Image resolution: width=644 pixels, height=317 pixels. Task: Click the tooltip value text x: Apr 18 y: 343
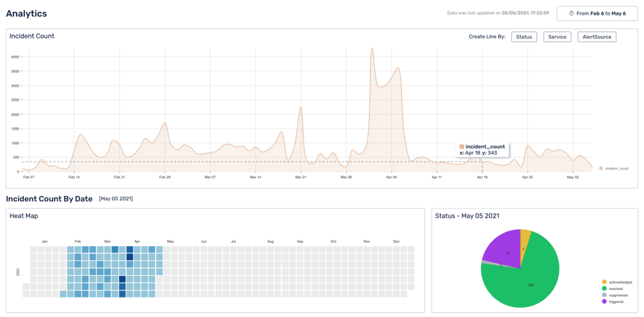[x=478, y=152]
